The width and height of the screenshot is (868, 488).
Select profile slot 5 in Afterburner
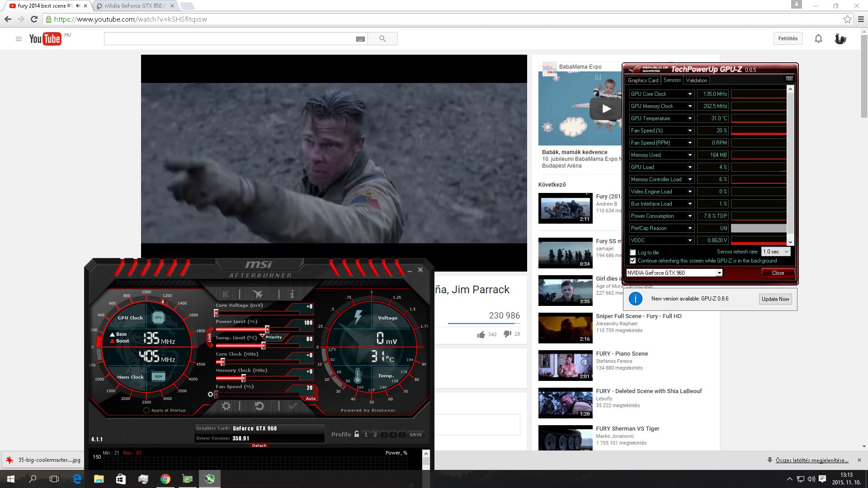coord(401,434)
